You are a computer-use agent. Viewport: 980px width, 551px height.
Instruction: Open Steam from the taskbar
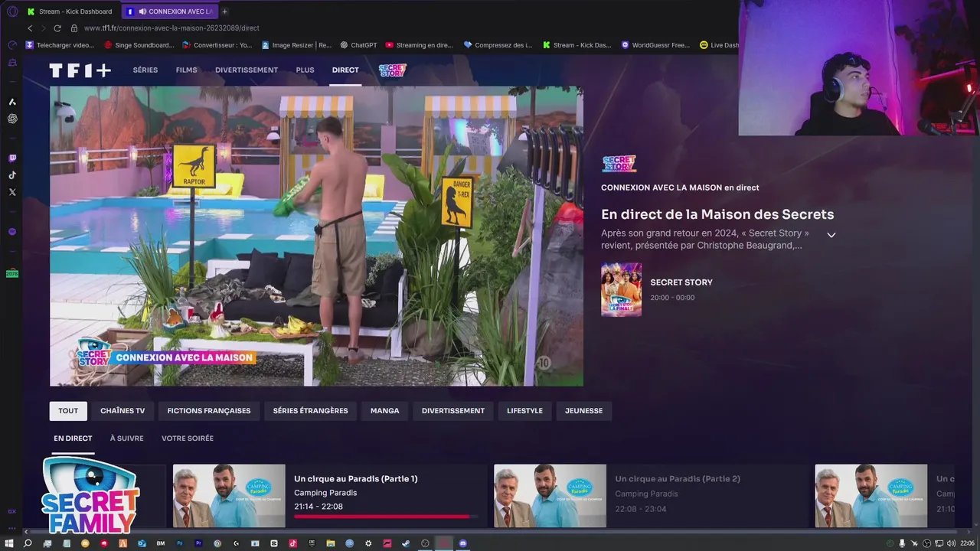pyautogui.click(x=406, y=543)
